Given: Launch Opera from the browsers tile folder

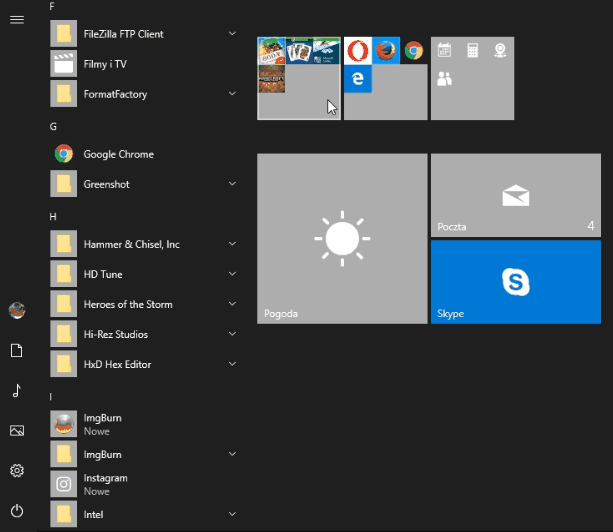Looking at the screenshot, I should tap(358, 51).
